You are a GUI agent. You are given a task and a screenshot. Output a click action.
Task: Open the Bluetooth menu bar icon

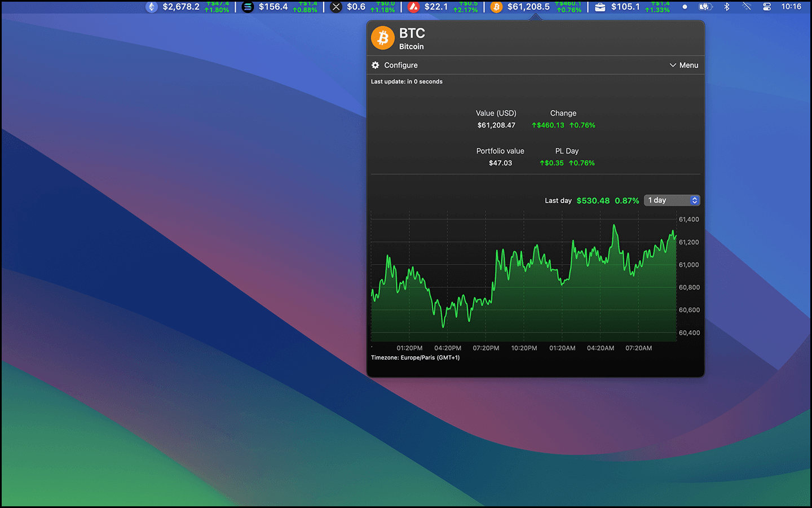(x=727, y=7)
